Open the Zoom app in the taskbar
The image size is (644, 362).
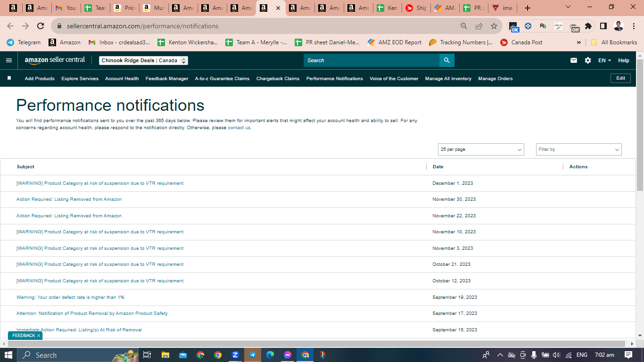[235, 355]
